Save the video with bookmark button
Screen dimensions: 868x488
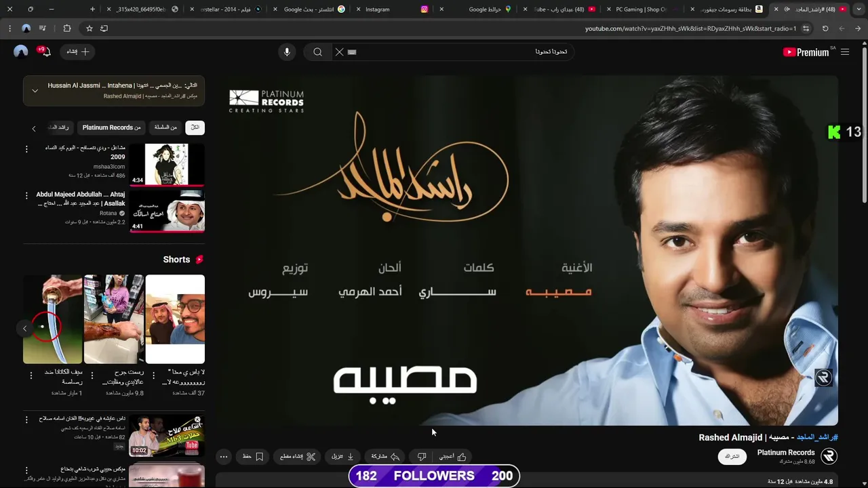coord(253,457)
